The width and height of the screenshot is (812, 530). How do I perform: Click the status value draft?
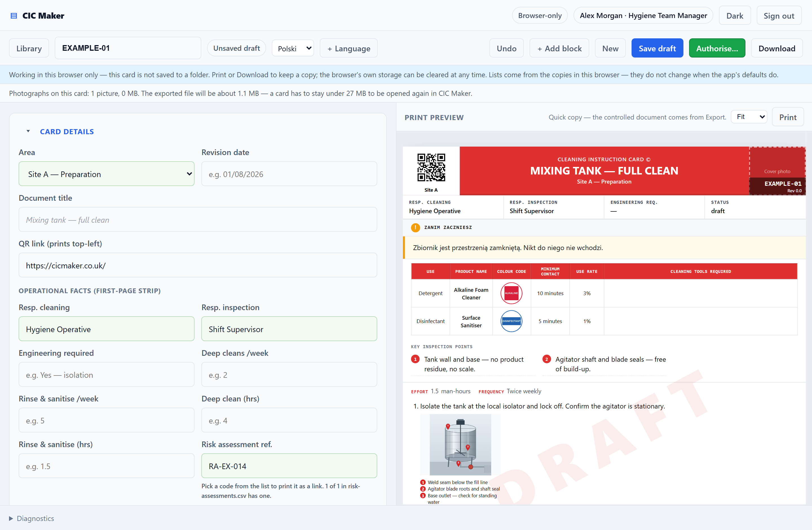(x=718, y=211)
